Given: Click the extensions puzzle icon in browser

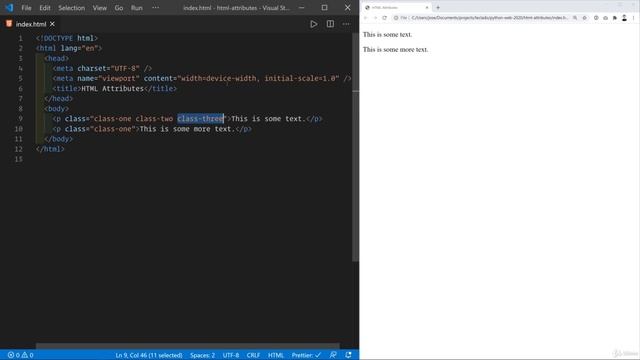Looking at the screenshot, I should 615,18.
